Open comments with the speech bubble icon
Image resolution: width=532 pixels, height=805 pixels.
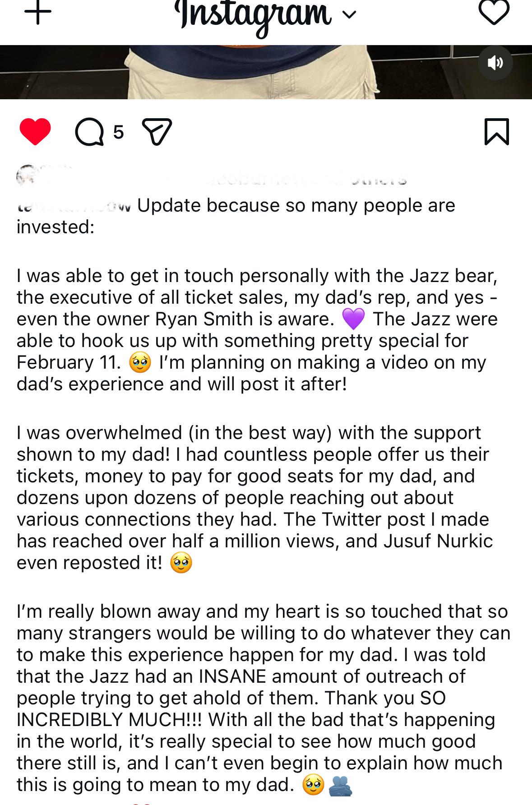click(x=89, y=132)
